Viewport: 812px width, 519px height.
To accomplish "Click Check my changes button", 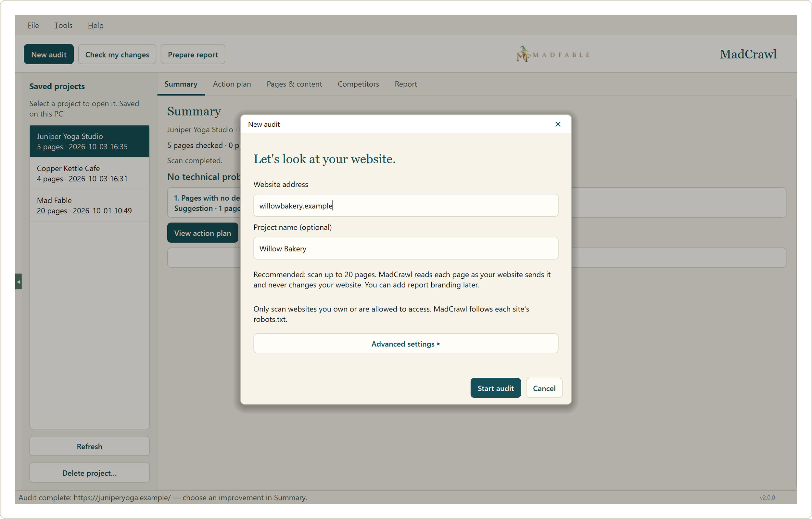I will click(x=117, y=54).
